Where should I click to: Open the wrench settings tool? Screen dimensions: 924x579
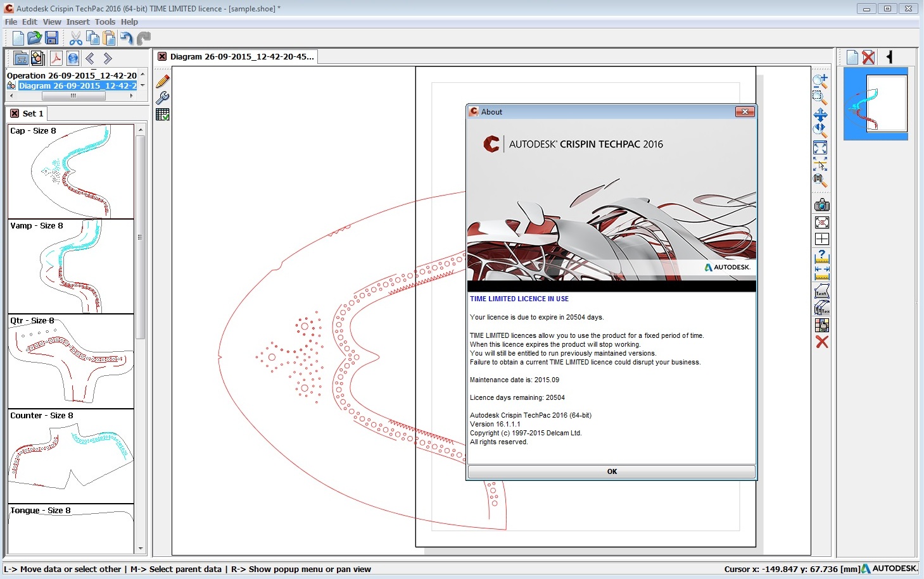[x=162, y=98]
